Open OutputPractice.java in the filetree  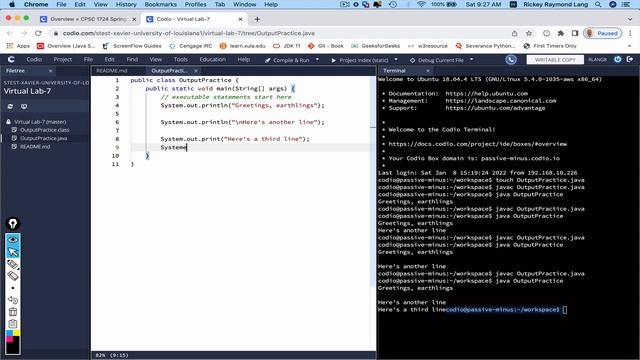[44, 138]
